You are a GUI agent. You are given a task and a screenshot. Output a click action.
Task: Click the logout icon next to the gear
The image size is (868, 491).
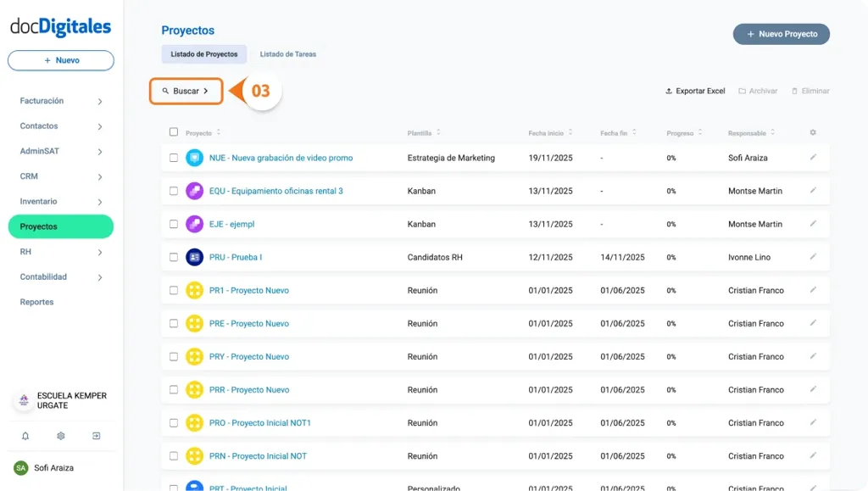coord(96,435)
